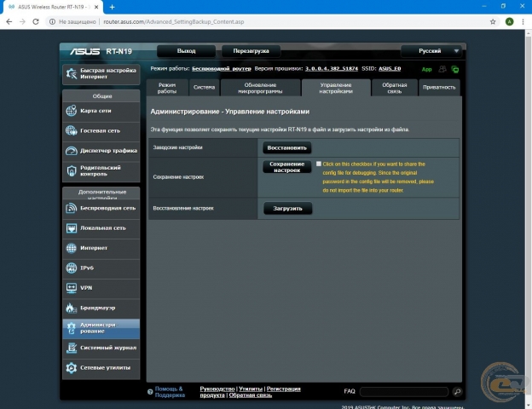This screenshot has width=532, height=409.
Task: Switch to the Режим работы tab
Action: 167,88
